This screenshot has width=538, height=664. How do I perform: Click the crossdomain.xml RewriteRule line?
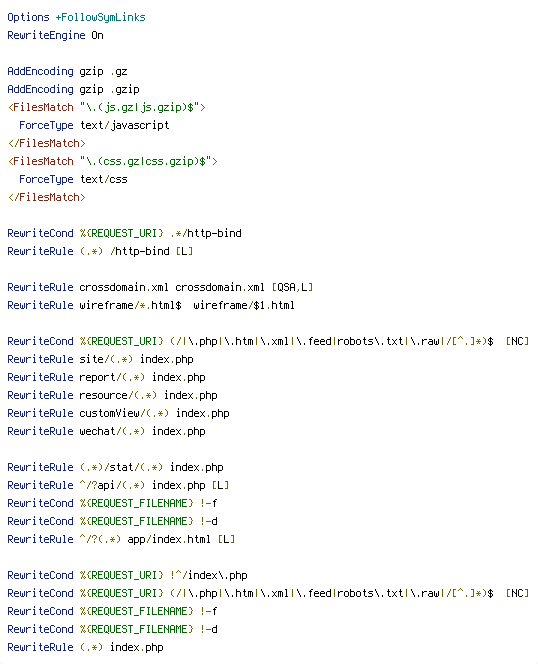pyautogui.click(x=160, y=287)
